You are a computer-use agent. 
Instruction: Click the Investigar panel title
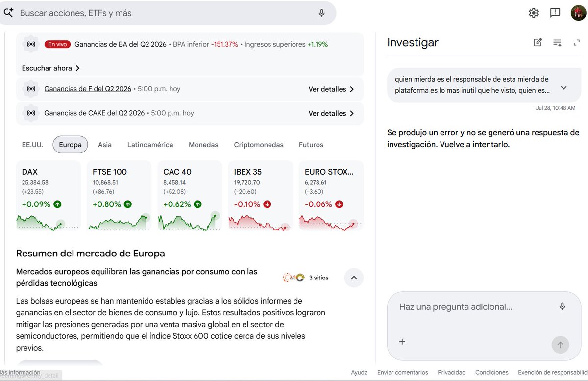click(413, 43)
